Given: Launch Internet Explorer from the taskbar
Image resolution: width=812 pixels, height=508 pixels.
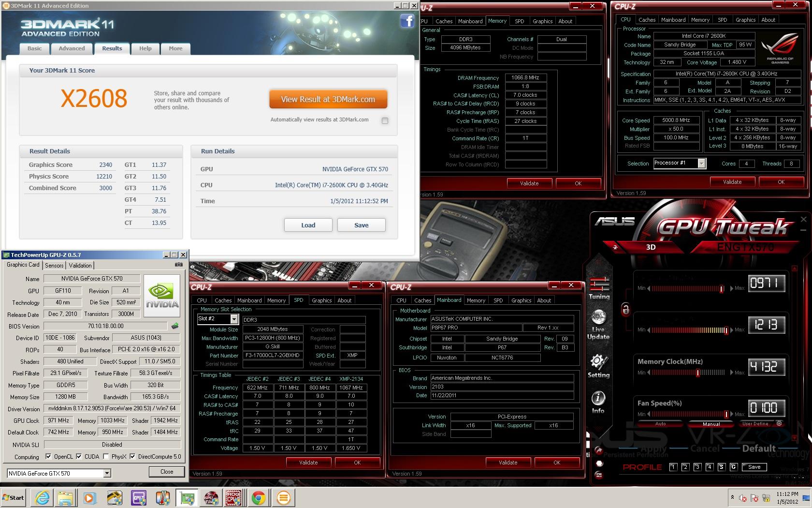Looking at the screenshot, I should pyautogui.click(x=43, y=497).
